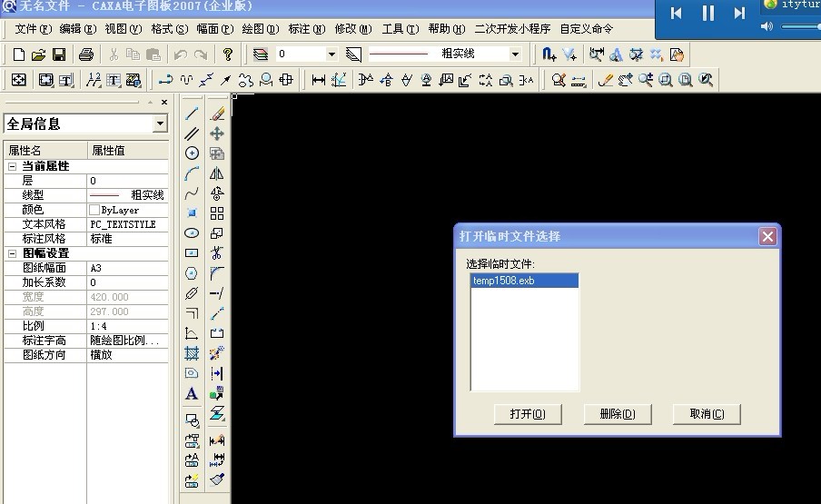Select the Circle drawing tool
This screenshot has width=821, height=504.
pos(192,153)
